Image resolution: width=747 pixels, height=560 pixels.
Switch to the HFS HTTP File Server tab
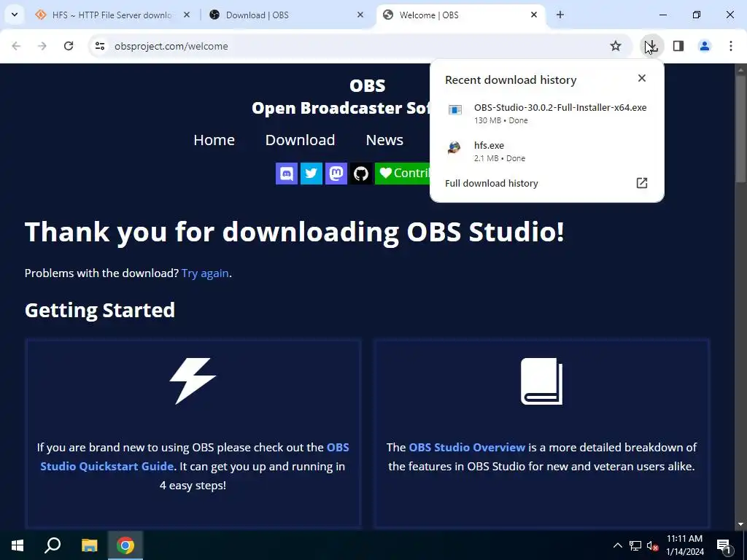click(113, 15)
